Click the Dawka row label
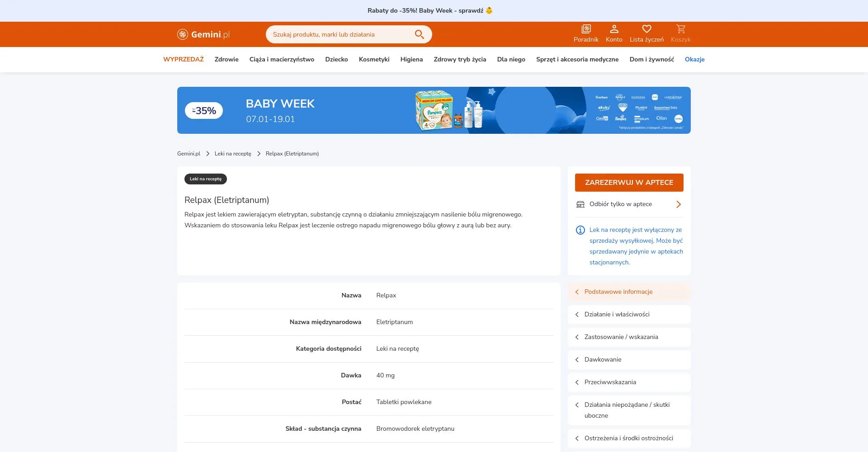 [351, 376]
